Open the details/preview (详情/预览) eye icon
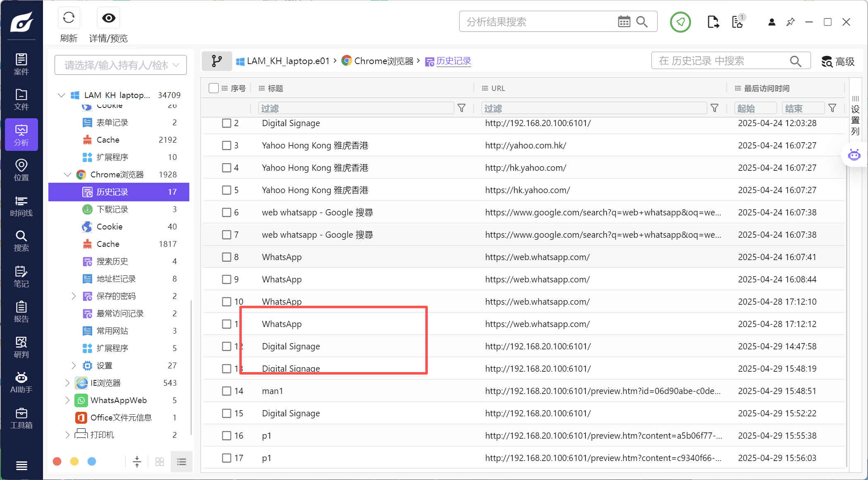The image size is (868, 480). coord(109,18)
